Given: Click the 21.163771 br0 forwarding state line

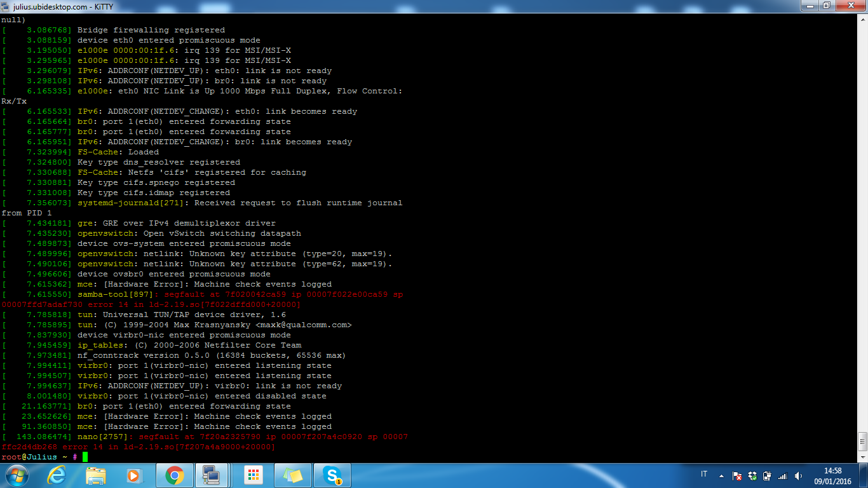Looking at the screenshot, I should pos(146,406).
